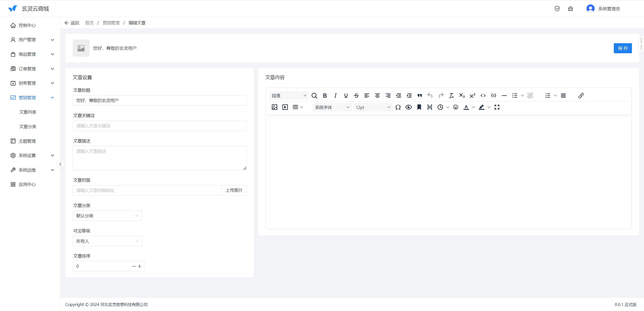Open the 12pt font size dropdown

[373, 107]
